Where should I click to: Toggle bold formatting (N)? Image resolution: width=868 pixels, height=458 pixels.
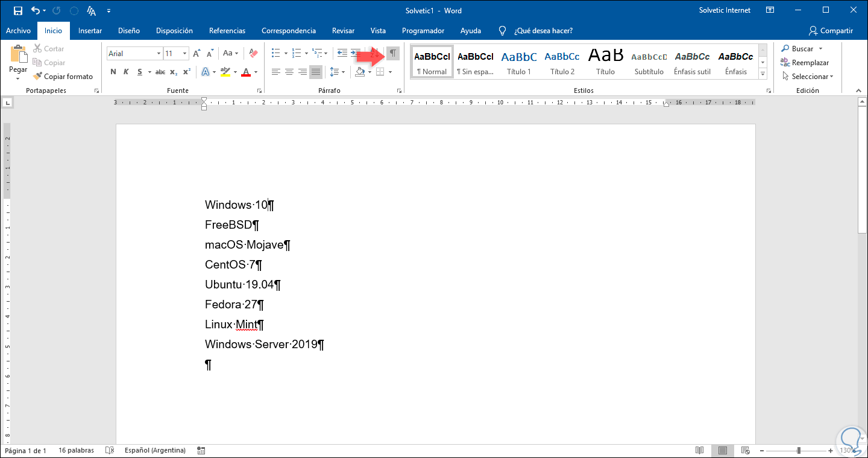113,72
